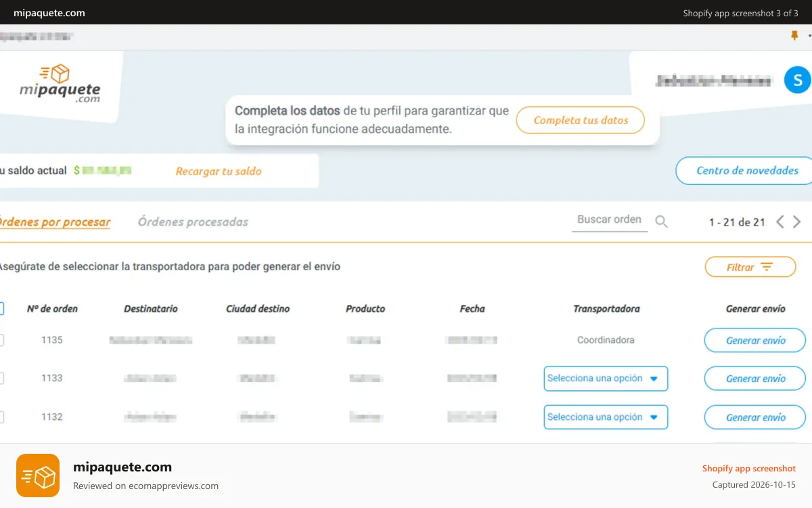Click the mipaquete.com logo

tap(60, 84)
